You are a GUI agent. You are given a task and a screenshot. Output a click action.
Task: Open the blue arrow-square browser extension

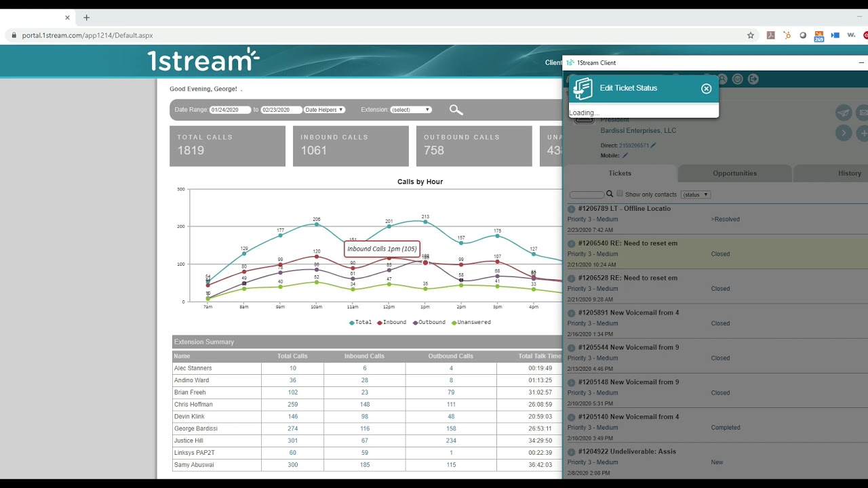point(835,35)
